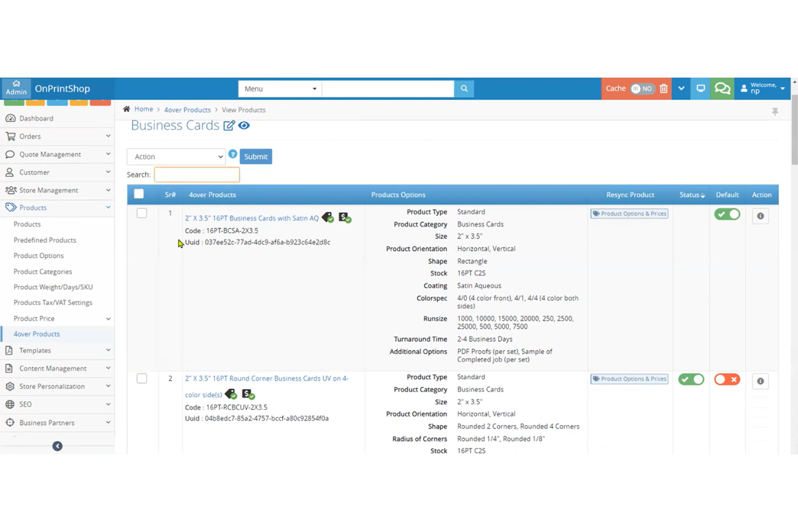Toggle Default switch for Round Corner product

point(727,379)
